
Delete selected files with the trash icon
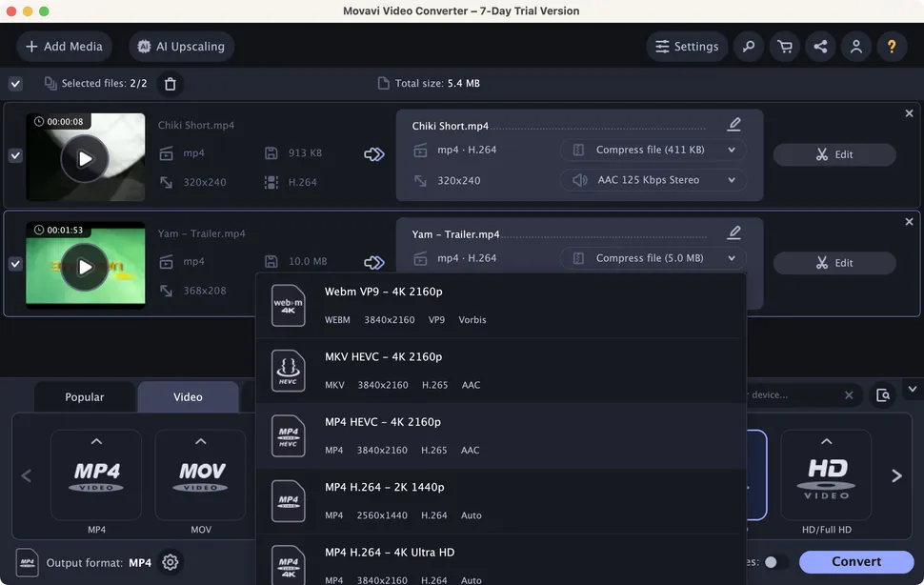pyautogui.click(x=171, y=84)
